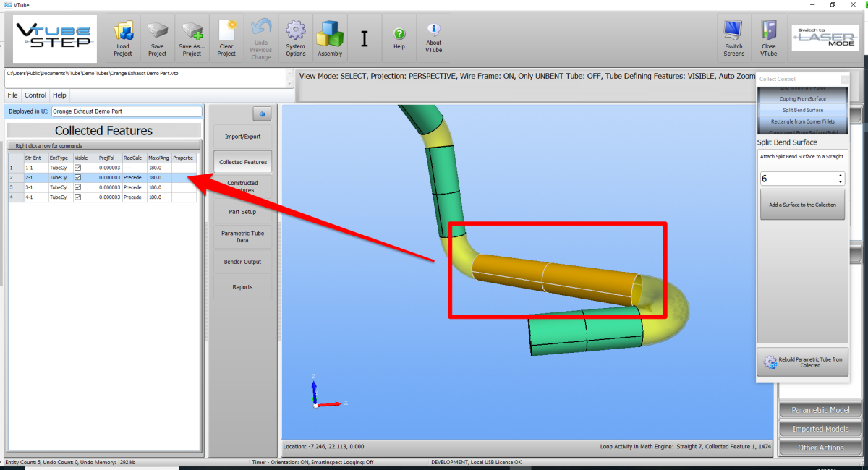
Task: Click the Displayed in UI name field
Action: [127, 111]
